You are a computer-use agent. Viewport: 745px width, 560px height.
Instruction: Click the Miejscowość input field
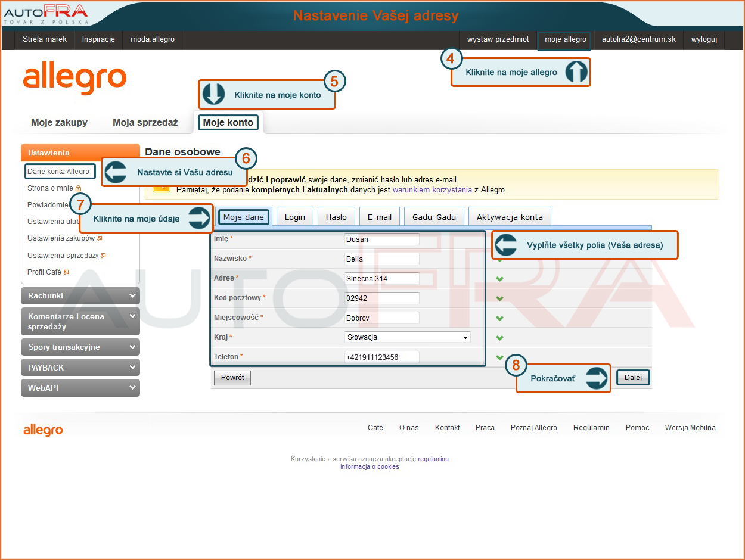click(382, 318)
